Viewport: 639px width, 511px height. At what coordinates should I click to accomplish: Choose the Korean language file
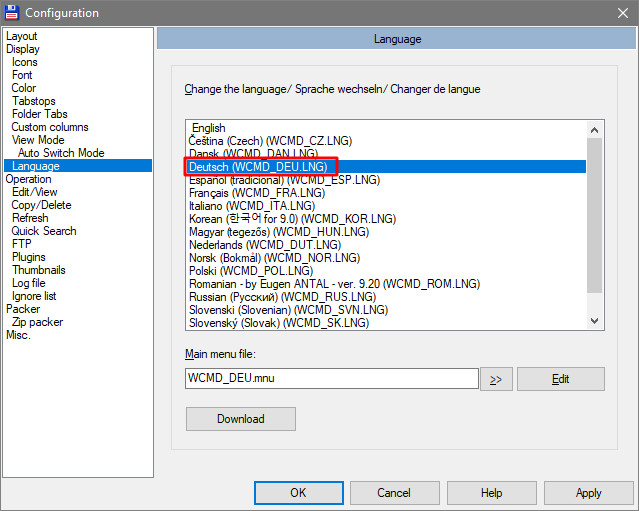[x=386, y=219]
